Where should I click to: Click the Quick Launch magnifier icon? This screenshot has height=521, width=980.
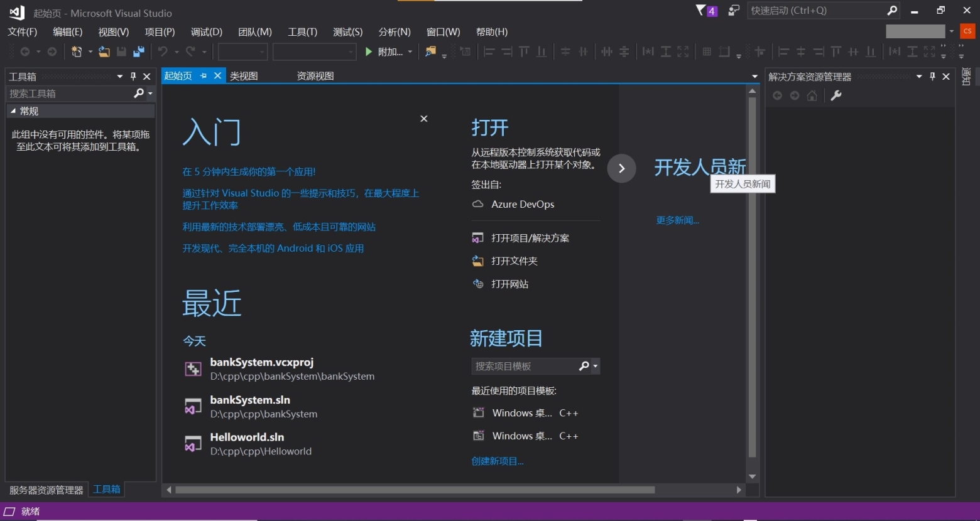click(x=892, y=10)
